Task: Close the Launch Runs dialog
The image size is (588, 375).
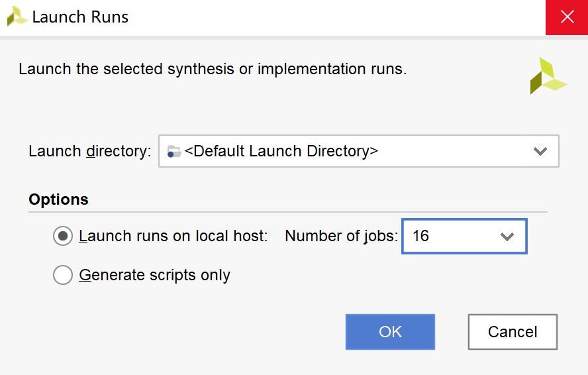Action: click(567, 17)
